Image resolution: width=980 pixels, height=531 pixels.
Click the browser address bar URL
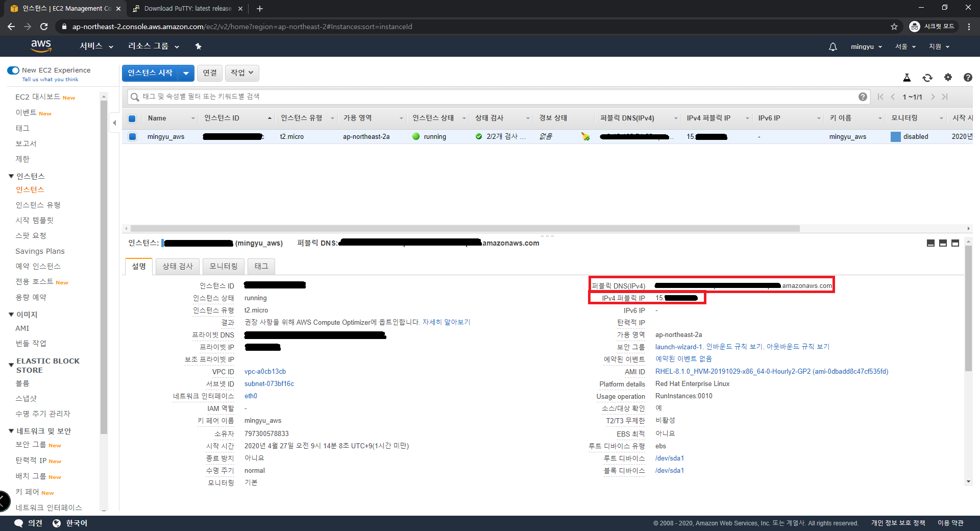point(242,27)
